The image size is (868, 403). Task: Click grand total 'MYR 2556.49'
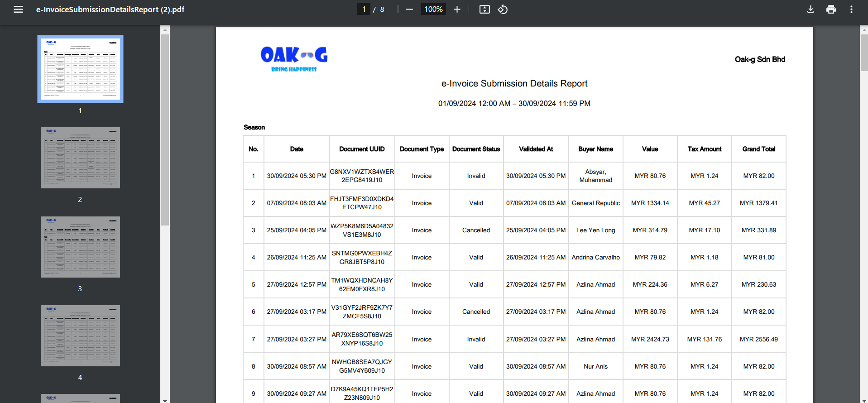click(x=759, y=339)
